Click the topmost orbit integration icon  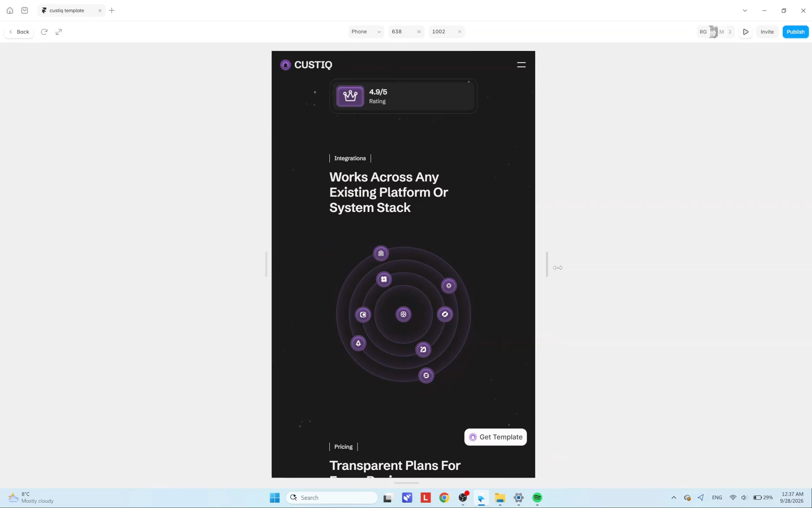coord(381,254)
